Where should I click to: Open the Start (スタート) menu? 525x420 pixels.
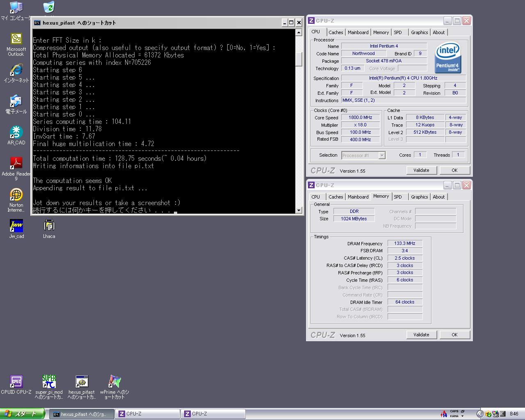pyautogui.click(x=23, y=414)
